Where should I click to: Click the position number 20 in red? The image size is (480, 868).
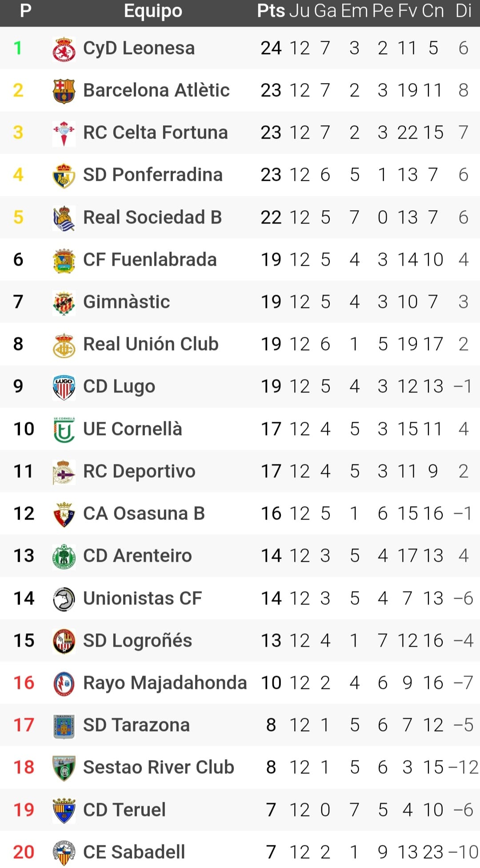click(24, 852)
